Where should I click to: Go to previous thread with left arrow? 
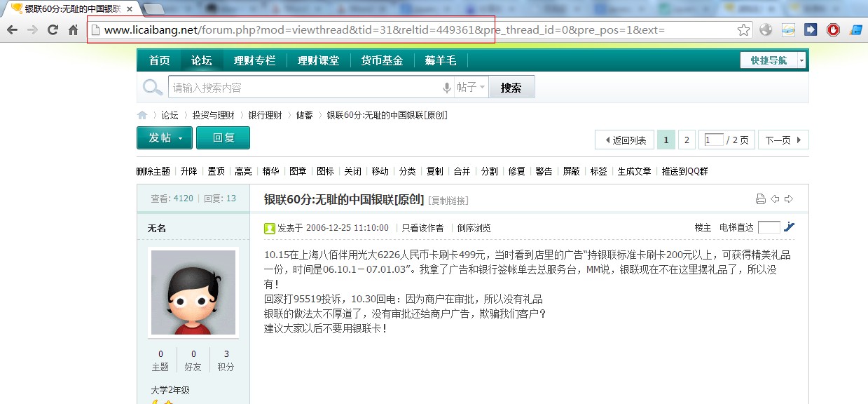tap(775, 199)
